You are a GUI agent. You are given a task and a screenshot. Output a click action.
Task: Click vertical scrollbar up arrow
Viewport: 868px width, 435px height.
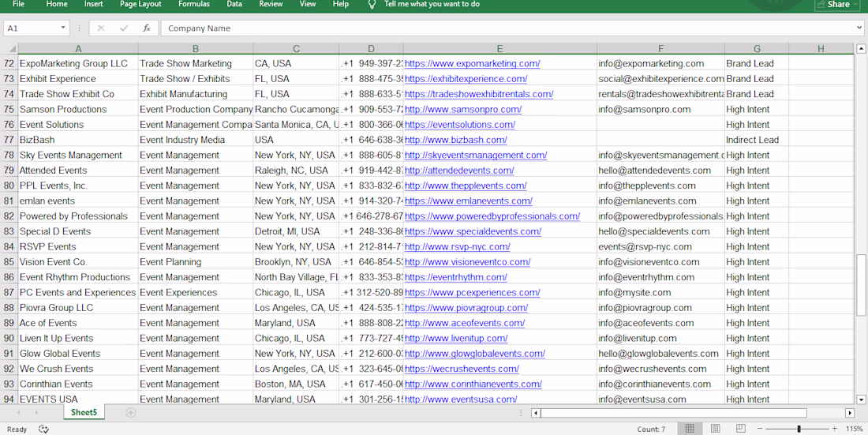861,49
